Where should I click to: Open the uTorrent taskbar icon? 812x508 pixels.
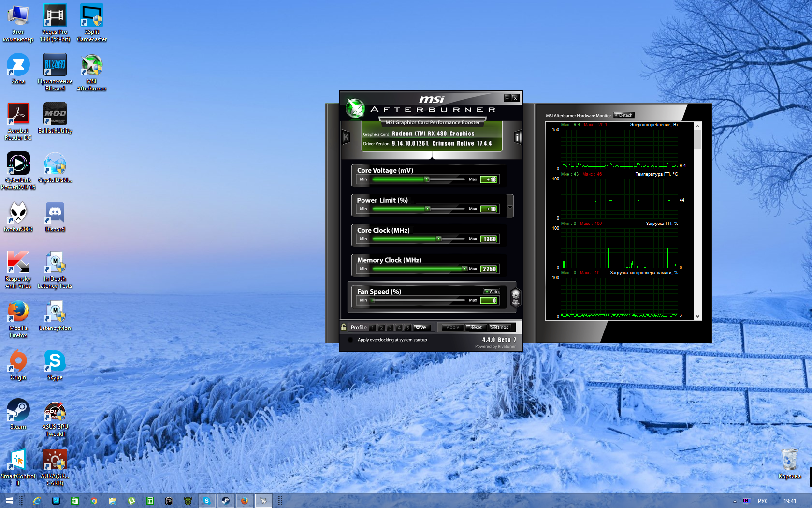(131, 501)
